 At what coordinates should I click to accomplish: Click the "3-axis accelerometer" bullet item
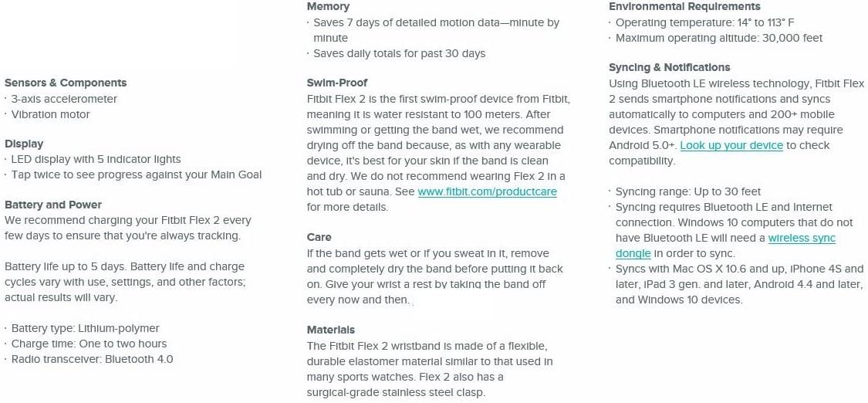point(64,99)
